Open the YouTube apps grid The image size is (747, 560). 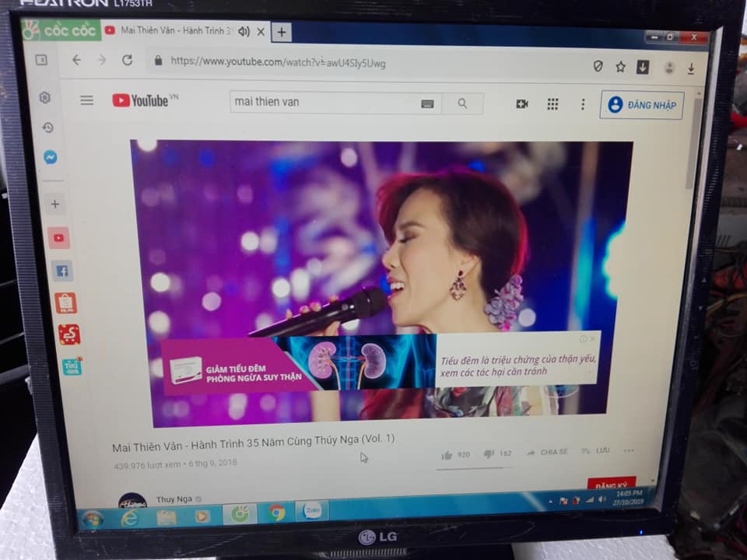tap(552, 104)
